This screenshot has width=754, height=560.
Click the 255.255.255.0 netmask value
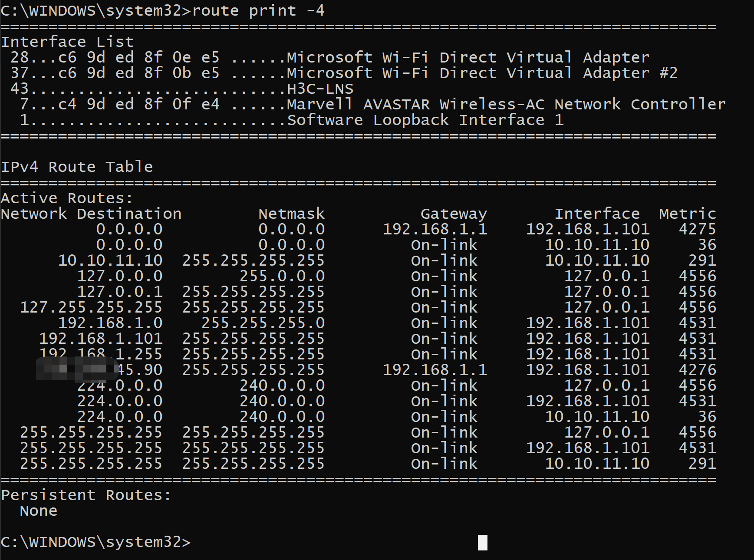click(263, 323)
